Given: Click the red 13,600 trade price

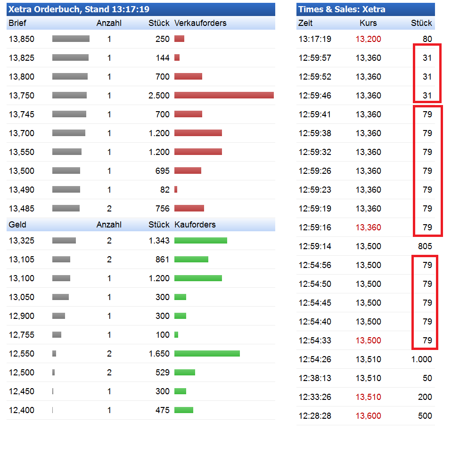Looking at the screenshot, I should [368, 416].
